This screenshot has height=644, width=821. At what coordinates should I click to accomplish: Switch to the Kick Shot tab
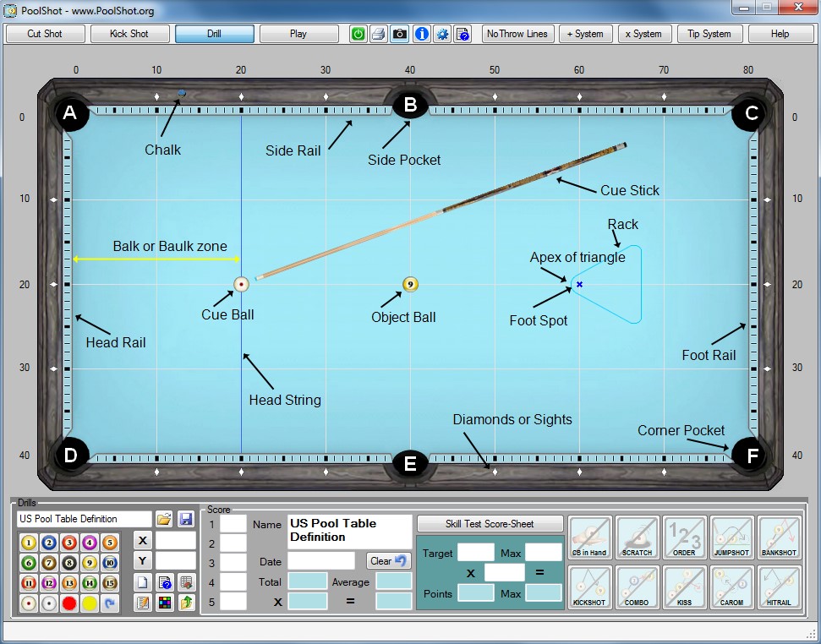tap(129, 34)
